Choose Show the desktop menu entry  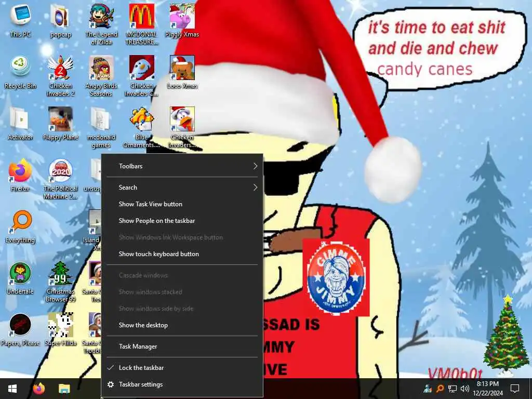point(182,325)
